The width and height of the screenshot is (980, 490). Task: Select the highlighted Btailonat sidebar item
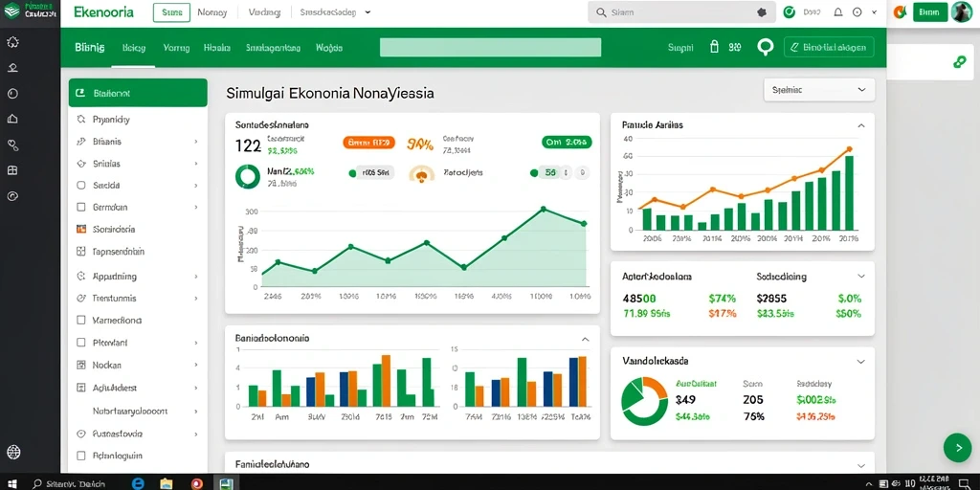tap(138, 93)
